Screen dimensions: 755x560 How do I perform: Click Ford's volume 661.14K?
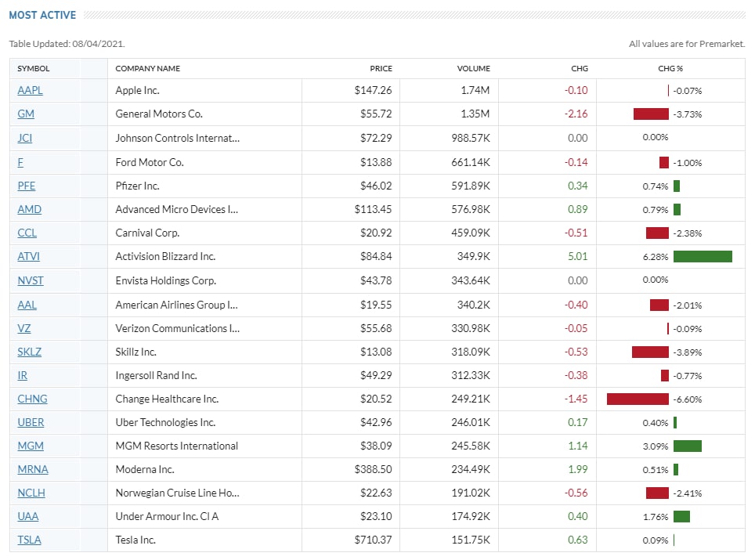tap(471, 162)
